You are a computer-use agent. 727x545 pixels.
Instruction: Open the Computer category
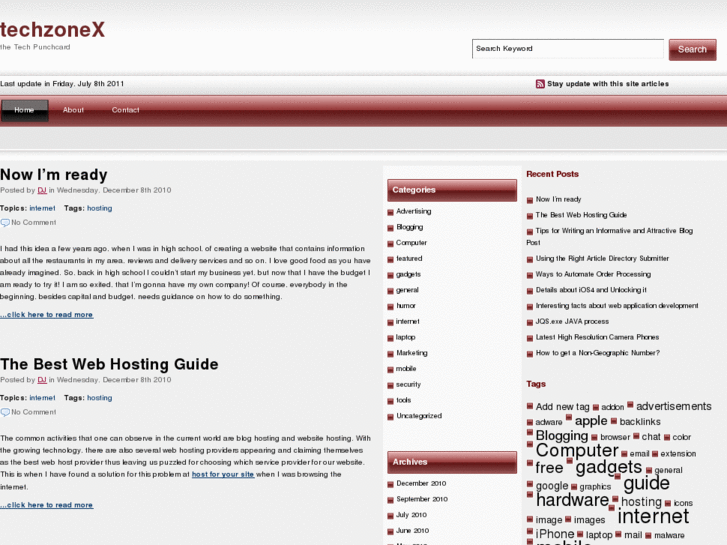pos(411,243)
